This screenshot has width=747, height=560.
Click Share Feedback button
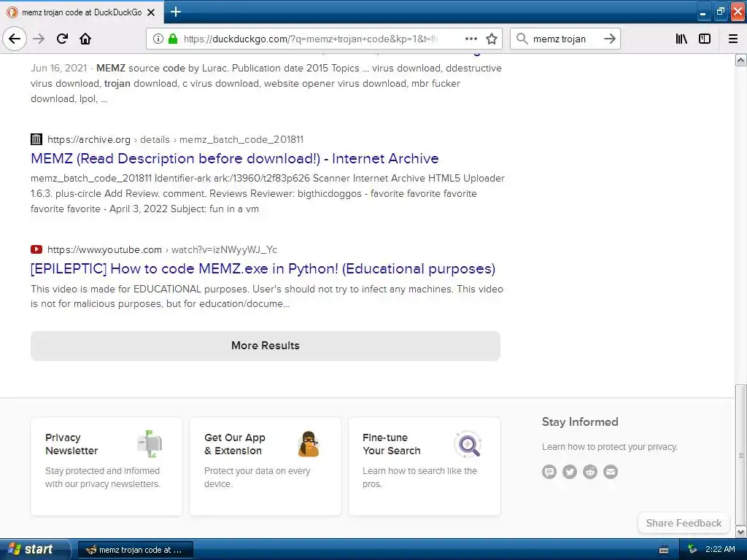[x=684, y=524]
